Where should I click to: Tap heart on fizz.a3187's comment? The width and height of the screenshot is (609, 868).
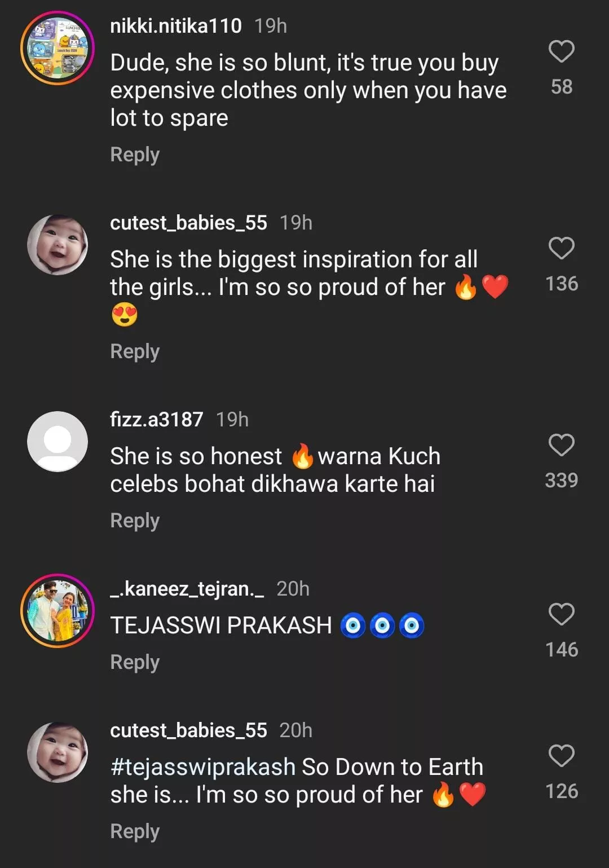click(x=561, y=446)
